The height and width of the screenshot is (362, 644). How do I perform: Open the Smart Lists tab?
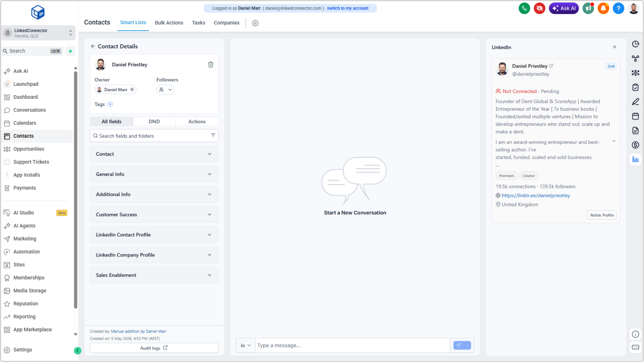[133, 23]
